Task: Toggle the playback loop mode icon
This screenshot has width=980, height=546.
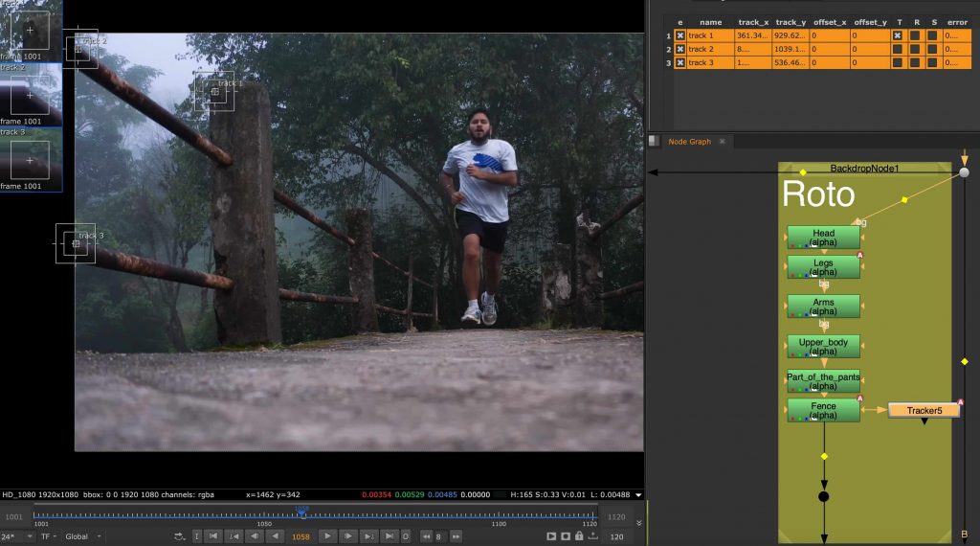Action: (x=179, y=536)
